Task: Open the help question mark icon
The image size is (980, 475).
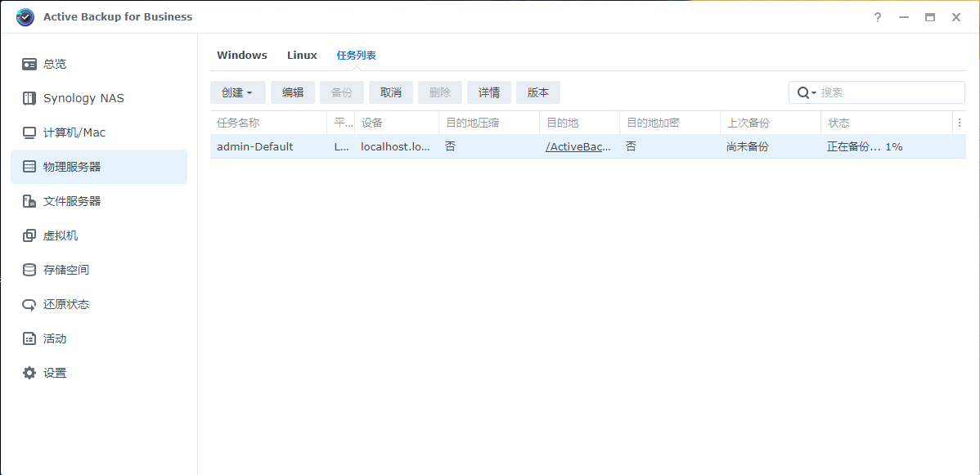Action: tap(878, 17)
